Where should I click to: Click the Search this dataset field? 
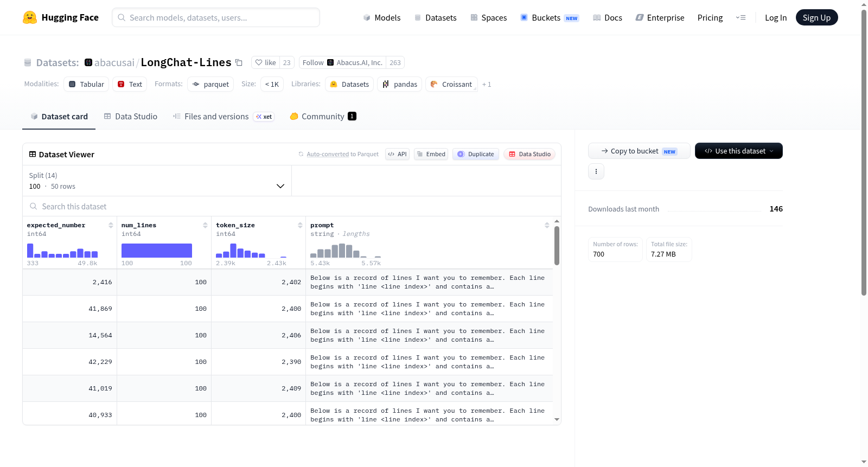click(292, 206)
